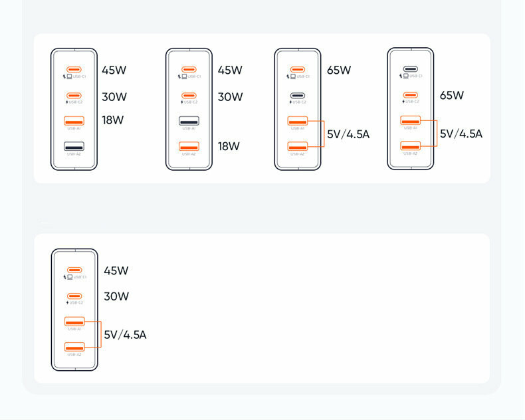
Task: Click the 18W label beside top-left charger
Action: [113, 120]
